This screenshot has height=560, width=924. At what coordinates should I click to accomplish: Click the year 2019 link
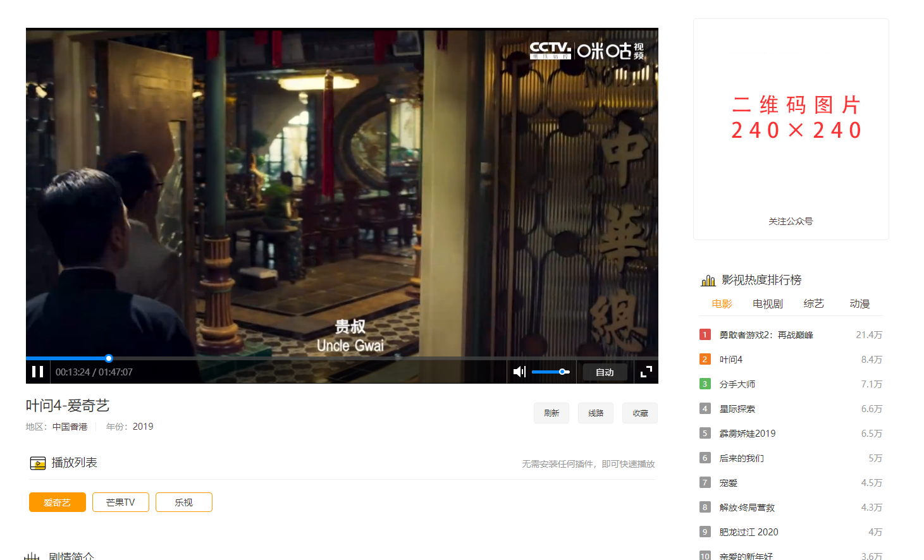coord(143,427)
